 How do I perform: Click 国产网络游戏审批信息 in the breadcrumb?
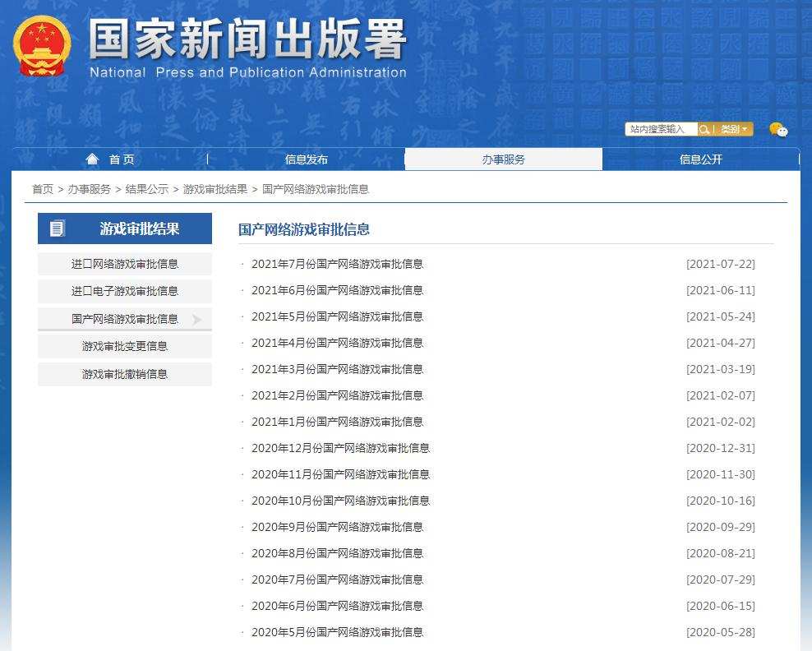pos(316,189)
